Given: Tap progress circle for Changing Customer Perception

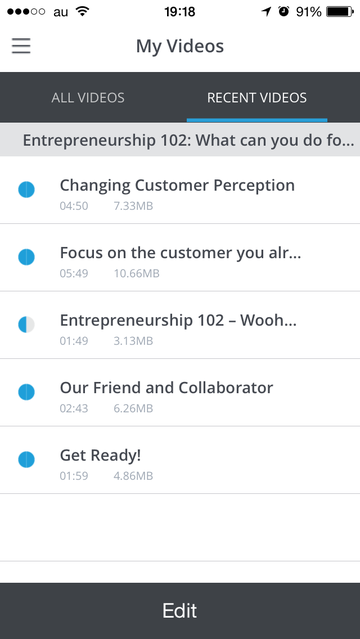Looking at the screenshot, I should pos(27,189).
